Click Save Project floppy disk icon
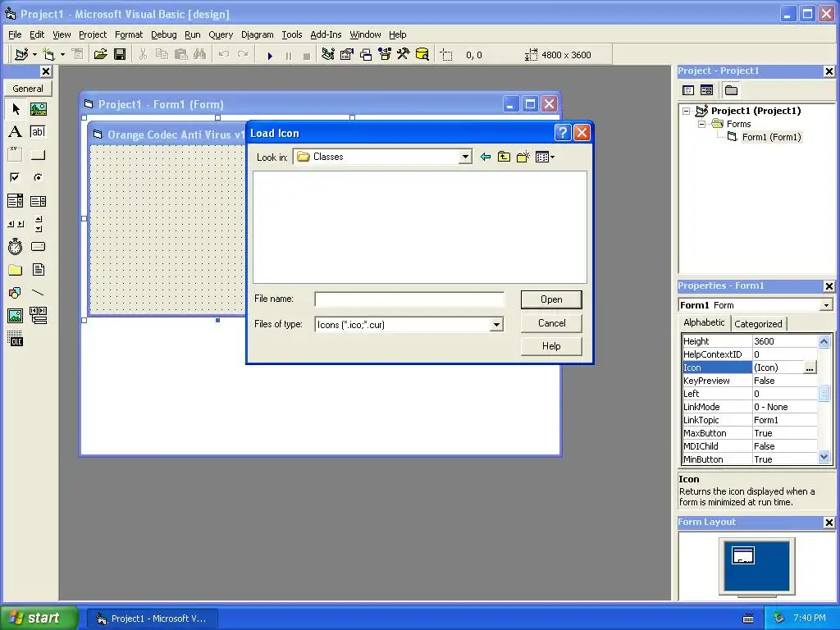 (x=120, y=55)
